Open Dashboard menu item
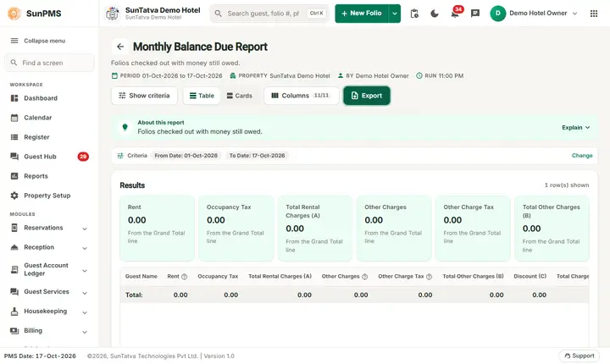This screenshot has width=610, height=364. click(x=49, y=98)
